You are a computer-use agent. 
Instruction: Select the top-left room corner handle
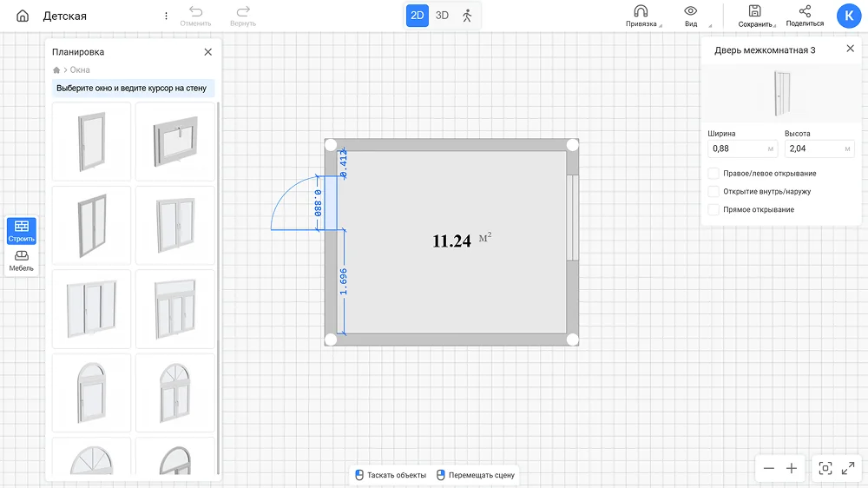pos(331,145)
